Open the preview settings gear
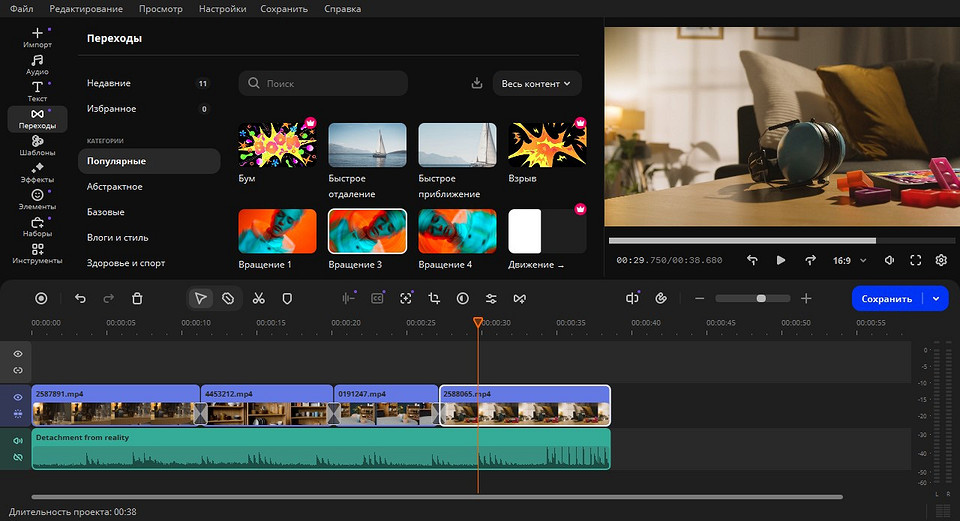Image resolution: width=960 pixels, height=521 pixels. pyautogui.click(x=941, y=260)
